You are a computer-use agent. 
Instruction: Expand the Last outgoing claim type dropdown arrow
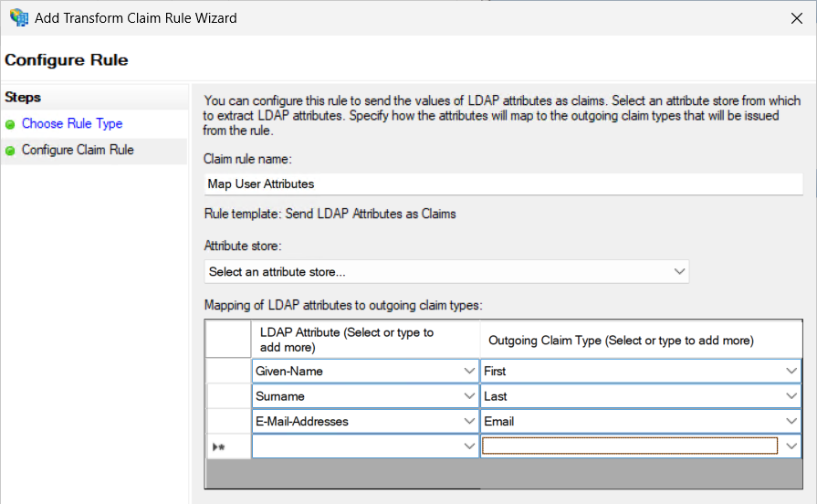click(791, 396)
